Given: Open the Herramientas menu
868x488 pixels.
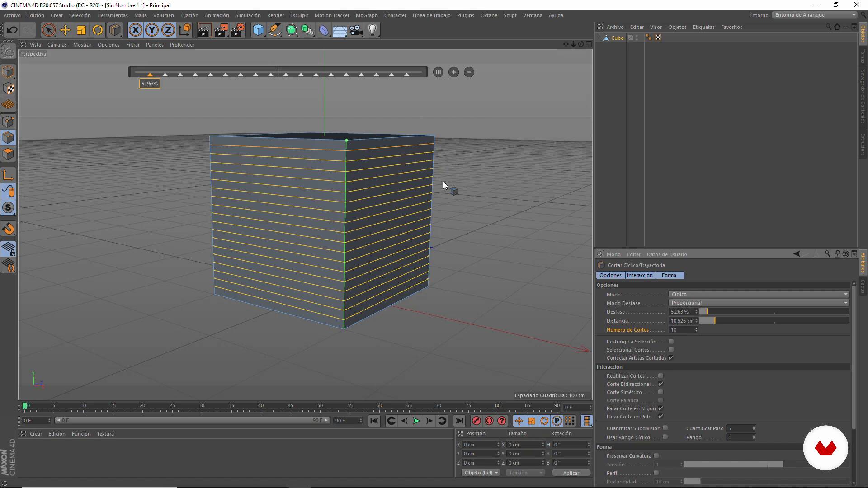Looking at the screenshot, I should click(x=113, y=15).
